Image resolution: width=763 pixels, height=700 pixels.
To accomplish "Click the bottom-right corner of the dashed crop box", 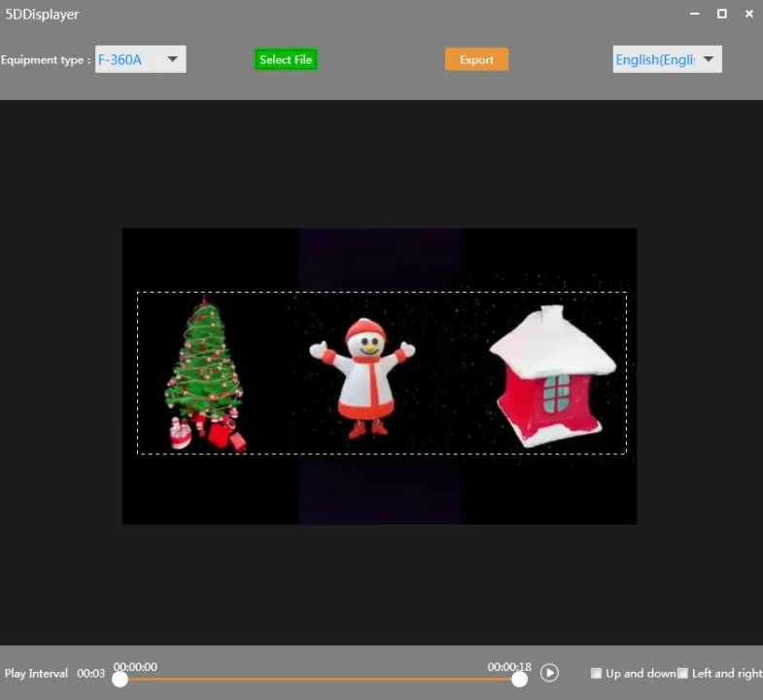I will coord(626,454).
